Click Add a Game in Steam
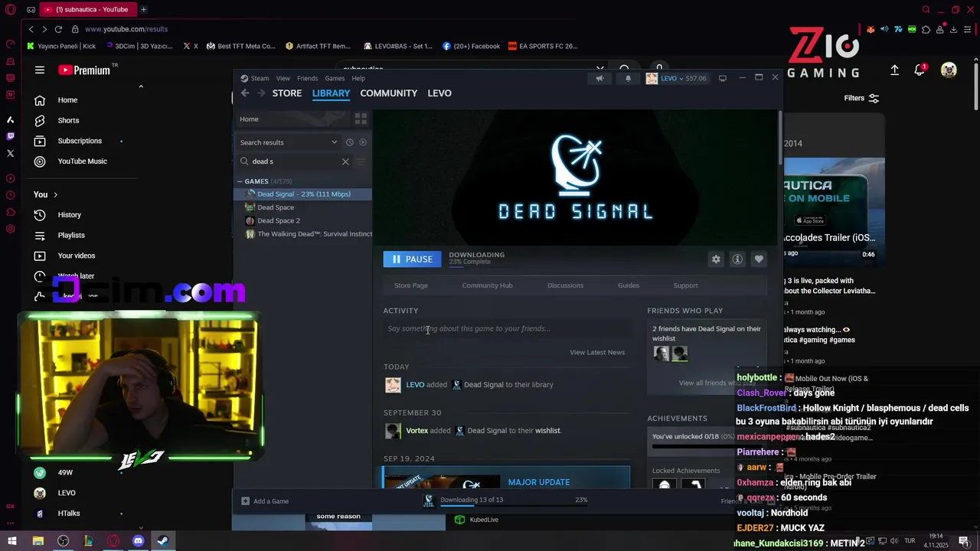Image resolution: width=980 pixels, height=551 pixels. point(265,501)
